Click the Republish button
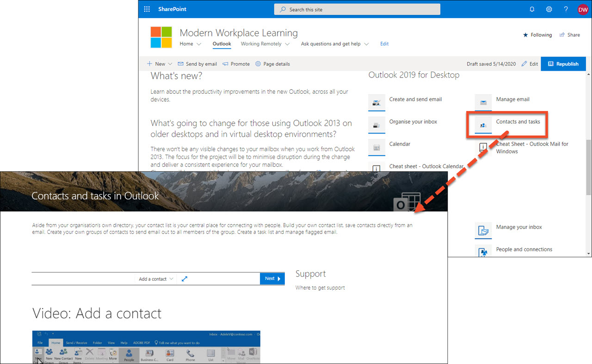Image resolution: width=592 pixels, height=364 pixels. [563, 64]
